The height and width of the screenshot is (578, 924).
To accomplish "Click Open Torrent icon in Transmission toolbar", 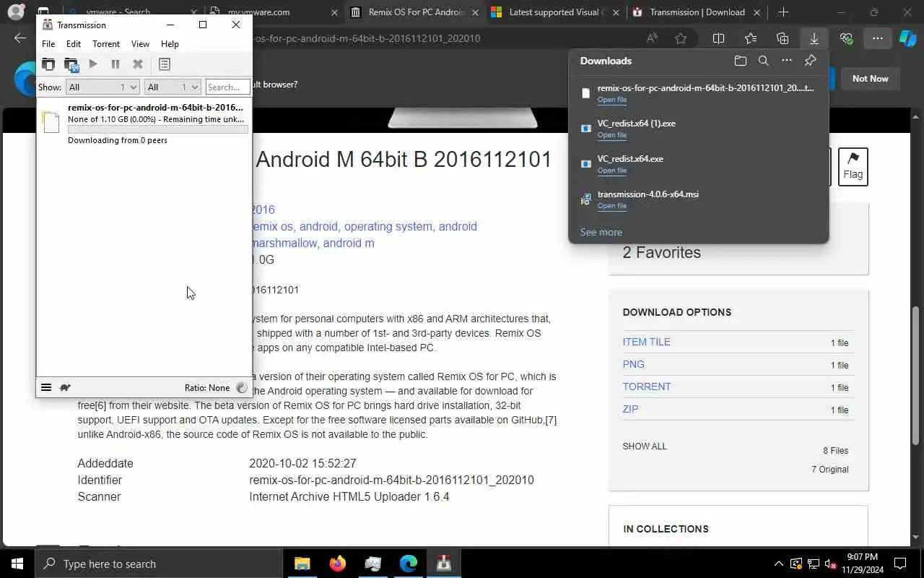I will coord(48,64).
